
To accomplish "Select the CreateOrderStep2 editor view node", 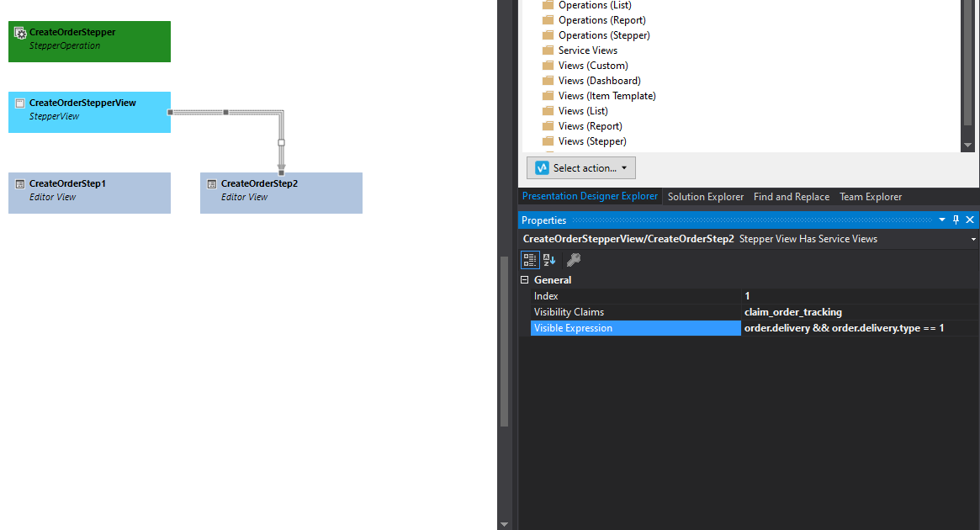I will 281,193.
